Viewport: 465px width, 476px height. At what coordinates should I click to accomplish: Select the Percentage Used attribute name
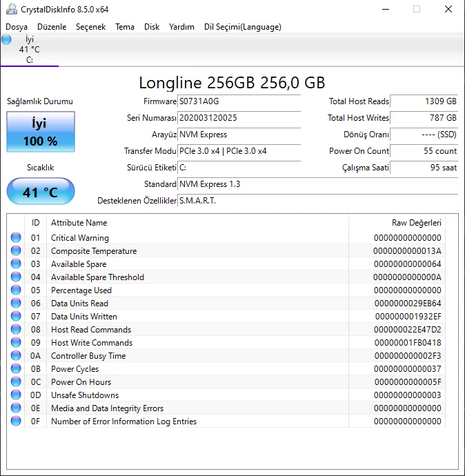pos(81,290)
